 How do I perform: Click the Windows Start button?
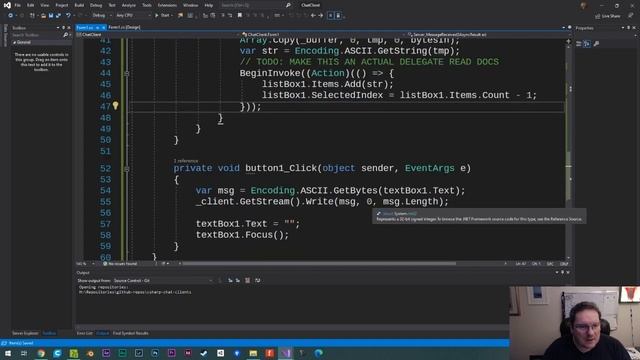pyautogui.click(x=8, y=353)
